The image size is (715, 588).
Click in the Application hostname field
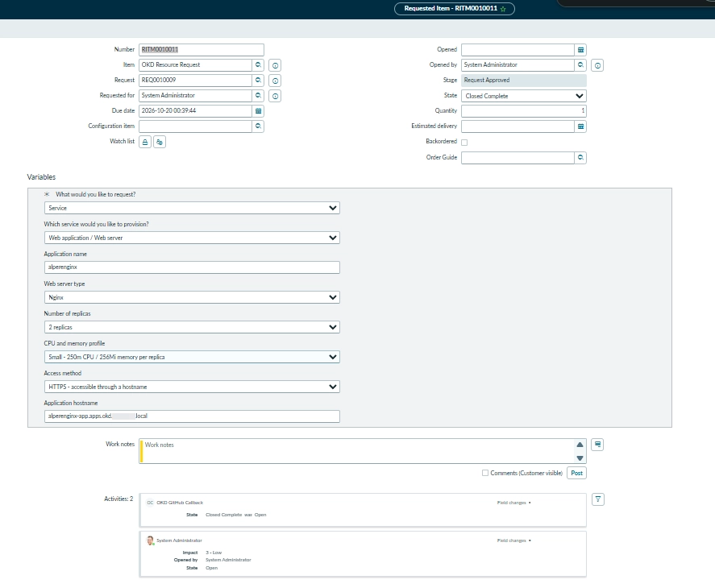point(192,416)
